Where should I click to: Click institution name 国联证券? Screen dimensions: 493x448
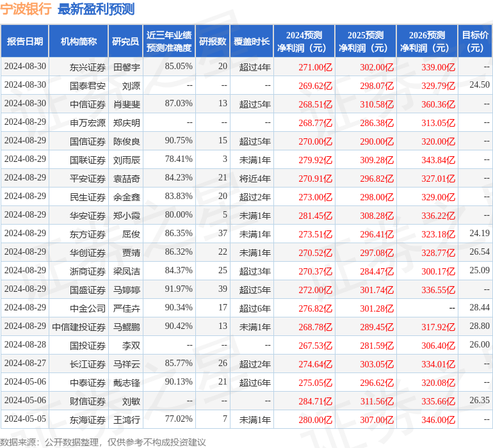[x=88, y=160]
